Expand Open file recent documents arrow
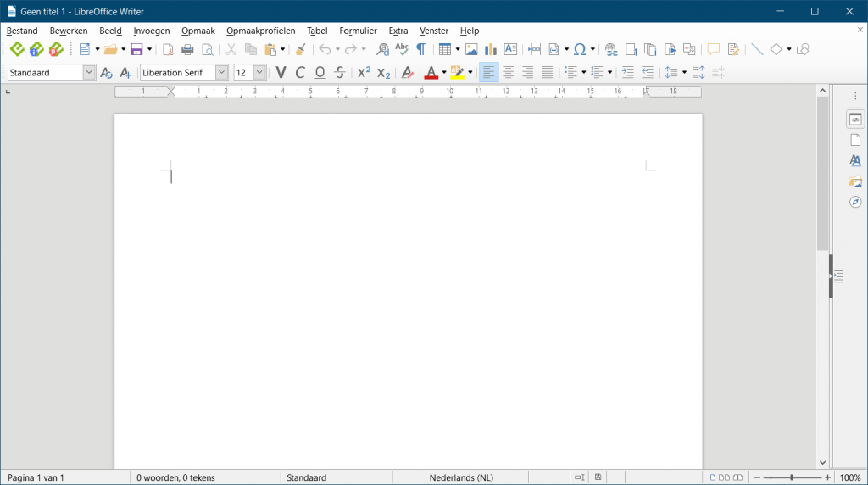The image size is (868, 485). (x=123, y=50)
